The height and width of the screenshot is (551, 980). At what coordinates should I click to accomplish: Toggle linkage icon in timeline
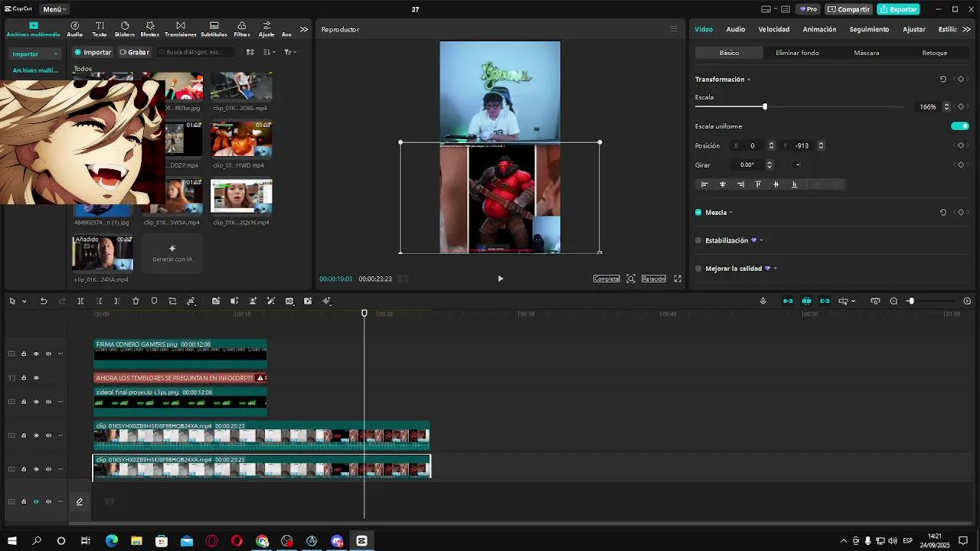tap(825, 301)
